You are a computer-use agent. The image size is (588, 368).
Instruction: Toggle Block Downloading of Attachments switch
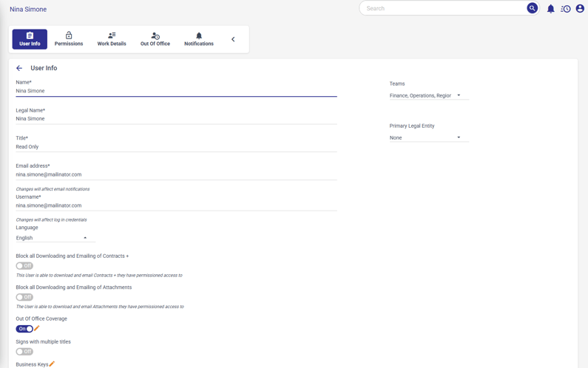point(24,297)
